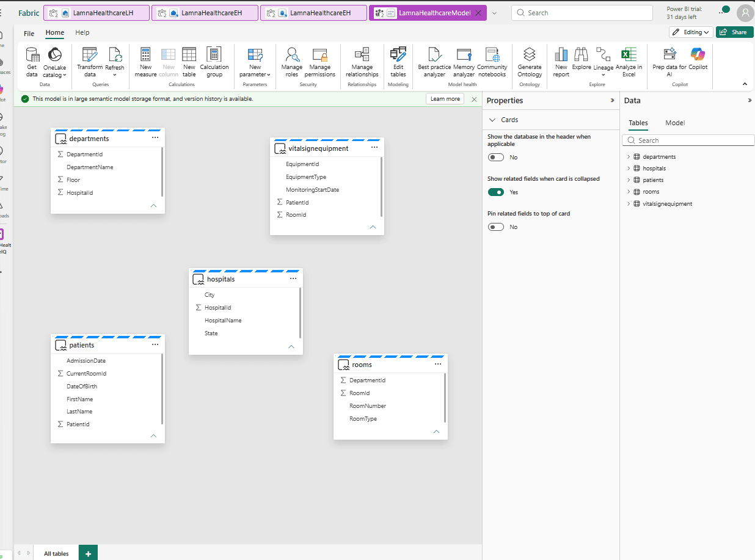Open Community notebooks

coord(492,62)
